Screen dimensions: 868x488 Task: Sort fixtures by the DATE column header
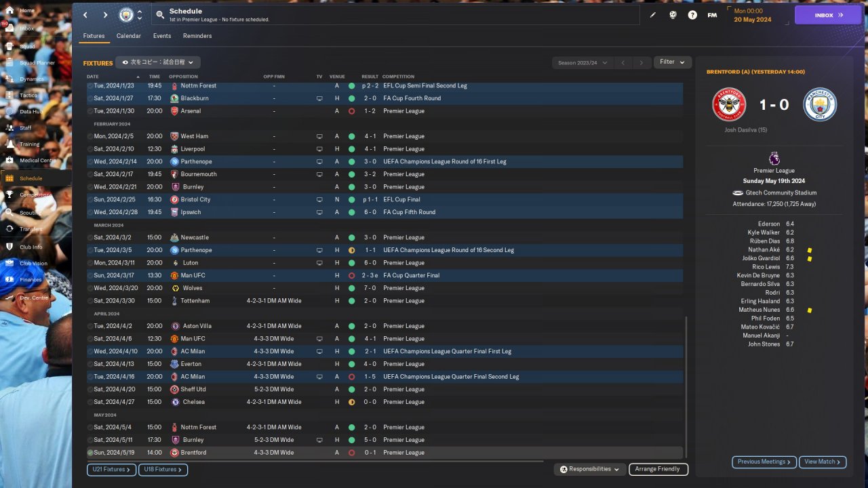93,77
